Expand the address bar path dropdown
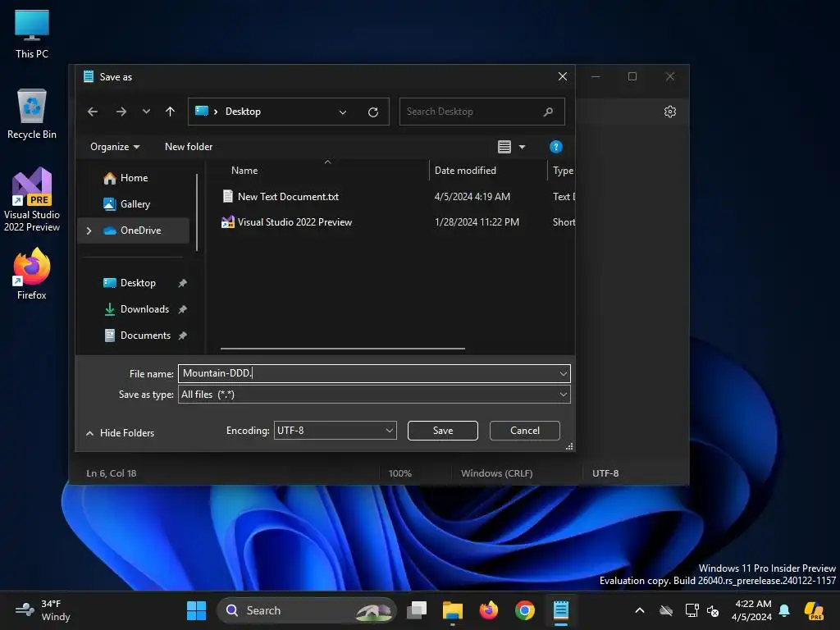Viewport: 840px width, 630px height. click(343, 112)
